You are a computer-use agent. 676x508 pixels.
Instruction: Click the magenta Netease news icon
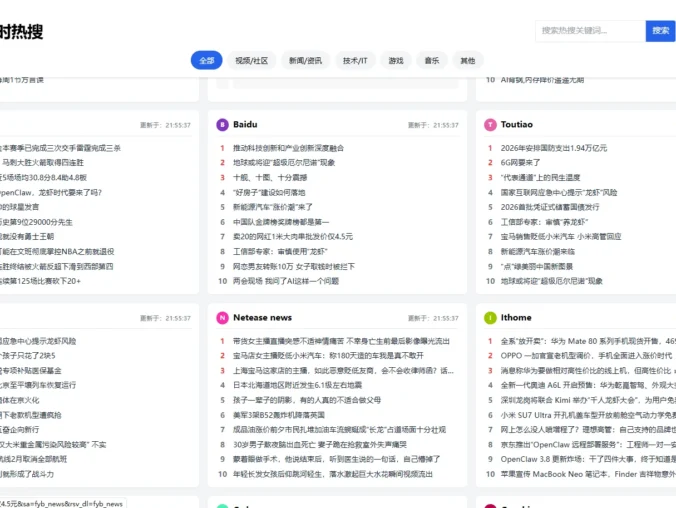click(222, 318)
